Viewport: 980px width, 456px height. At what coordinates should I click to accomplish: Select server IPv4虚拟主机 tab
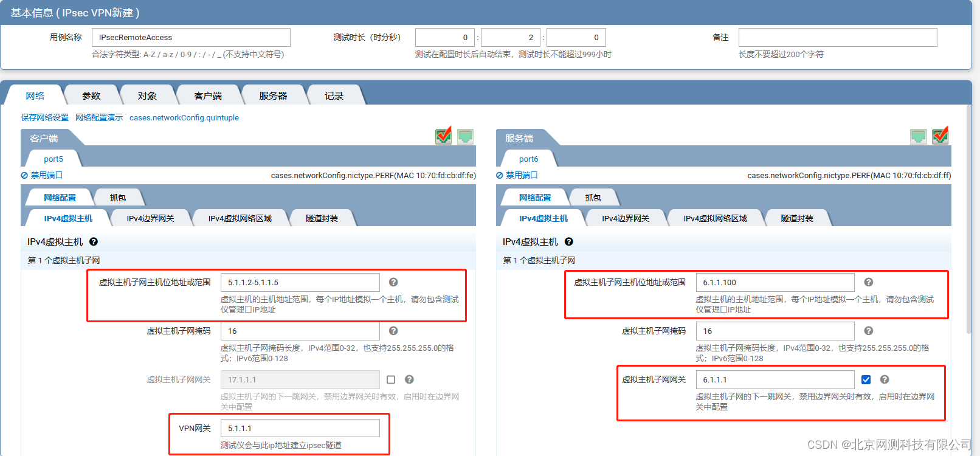click(x=543, y=218)
